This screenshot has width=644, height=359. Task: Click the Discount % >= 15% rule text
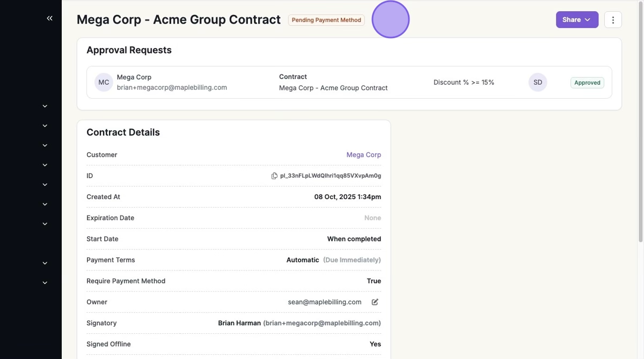click(x=464, y=83)
